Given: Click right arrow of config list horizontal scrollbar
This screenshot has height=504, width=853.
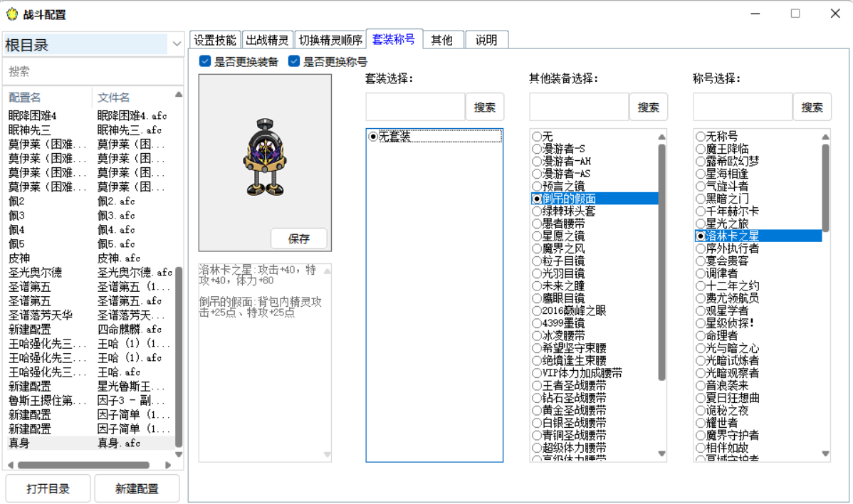Looking at the screenshot, I should [168, 465].
